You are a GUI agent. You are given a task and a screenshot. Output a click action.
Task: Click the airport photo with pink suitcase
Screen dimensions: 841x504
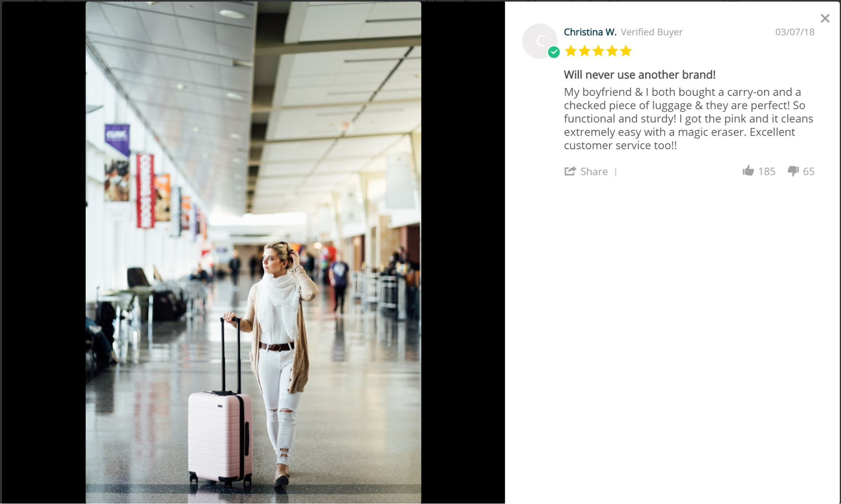253,252
